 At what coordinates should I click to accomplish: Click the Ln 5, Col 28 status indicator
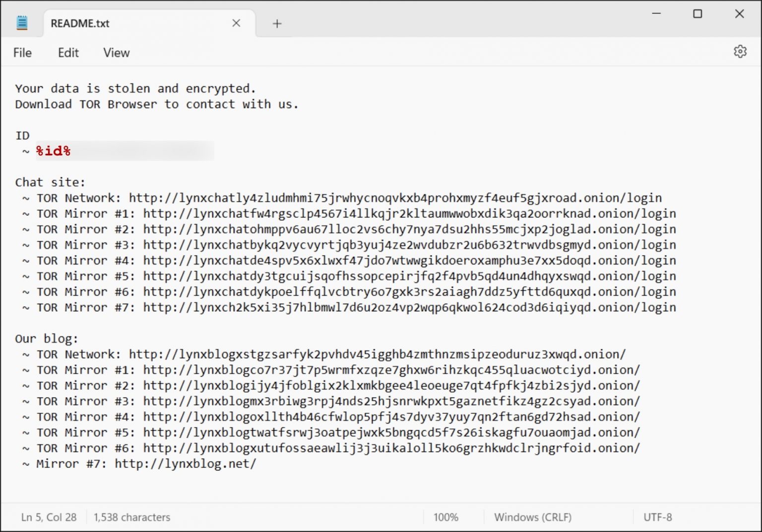[x=48, y=517]
